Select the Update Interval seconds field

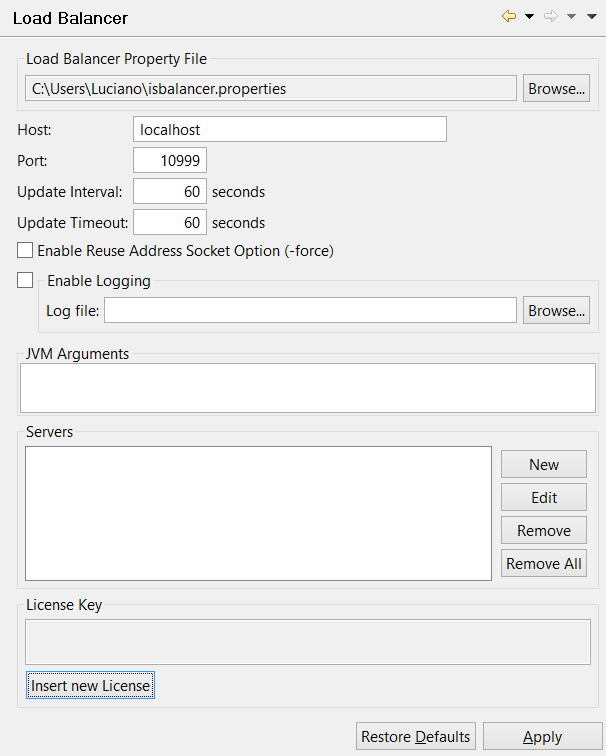170,192
